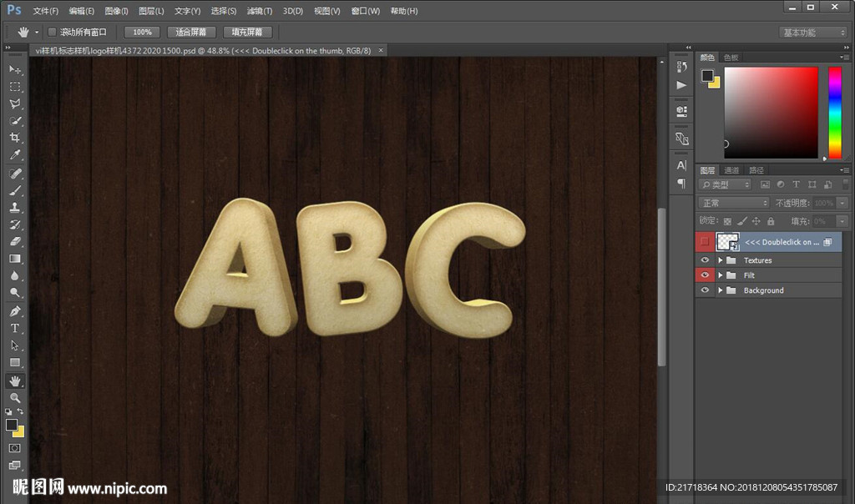This screenshot has height=504, width=855.
Task: Change screen mode icon
Action: point(15,465)
